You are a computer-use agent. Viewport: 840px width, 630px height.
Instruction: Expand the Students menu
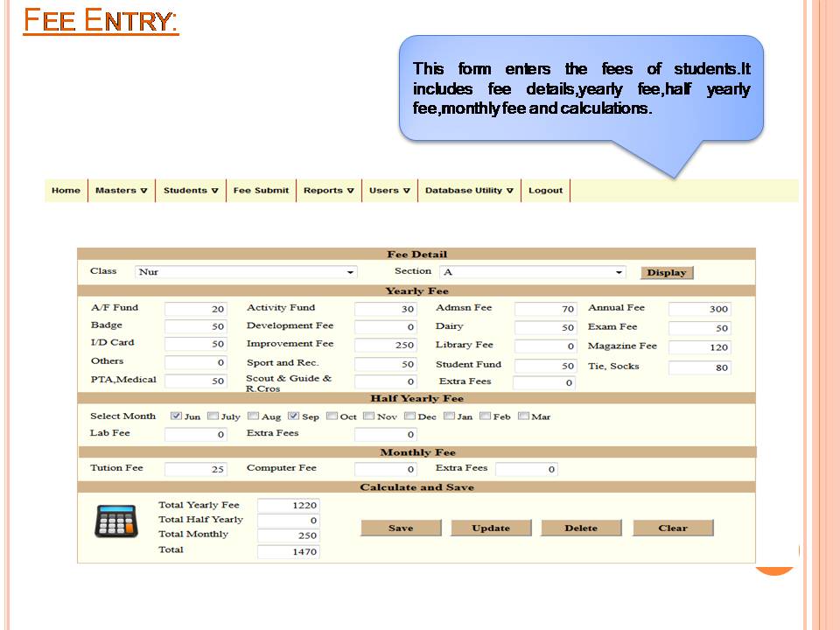191,190
